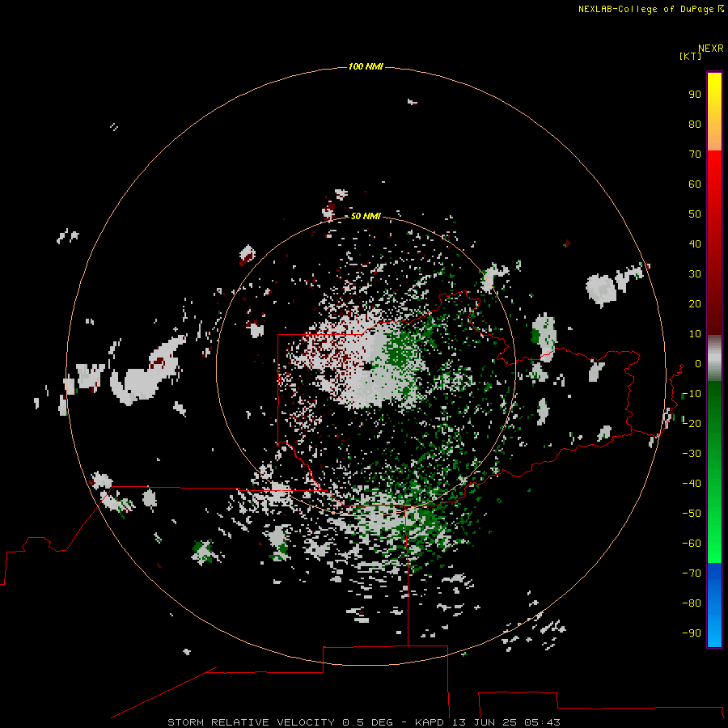The image size is (728, 728).
Task: Click the -40 value on velocity scale
Action: (x=692, y=484)
